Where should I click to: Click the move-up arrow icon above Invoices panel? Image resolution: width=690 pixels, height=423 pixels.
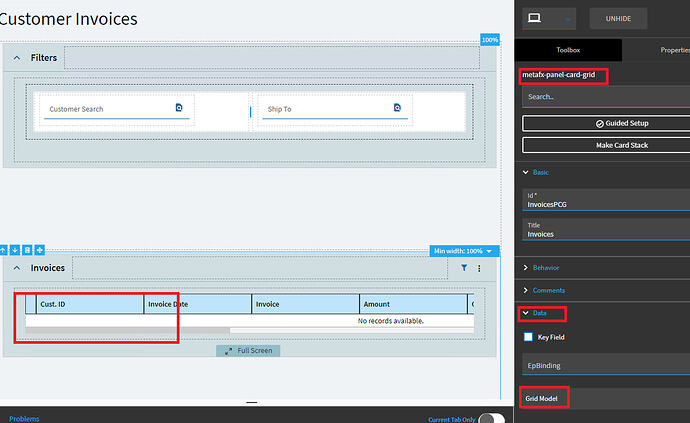(x=3, y=250)
